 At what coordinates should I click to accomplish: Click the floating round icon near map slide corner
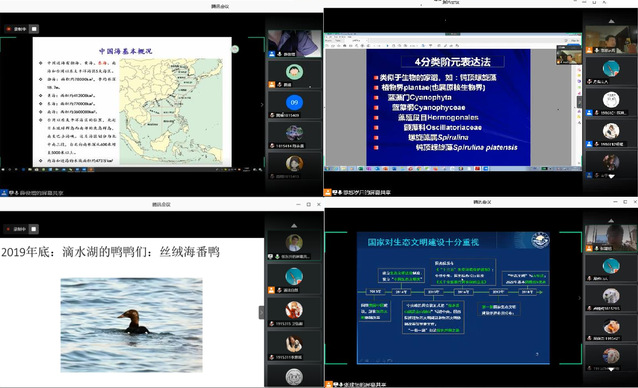(235, 49)
